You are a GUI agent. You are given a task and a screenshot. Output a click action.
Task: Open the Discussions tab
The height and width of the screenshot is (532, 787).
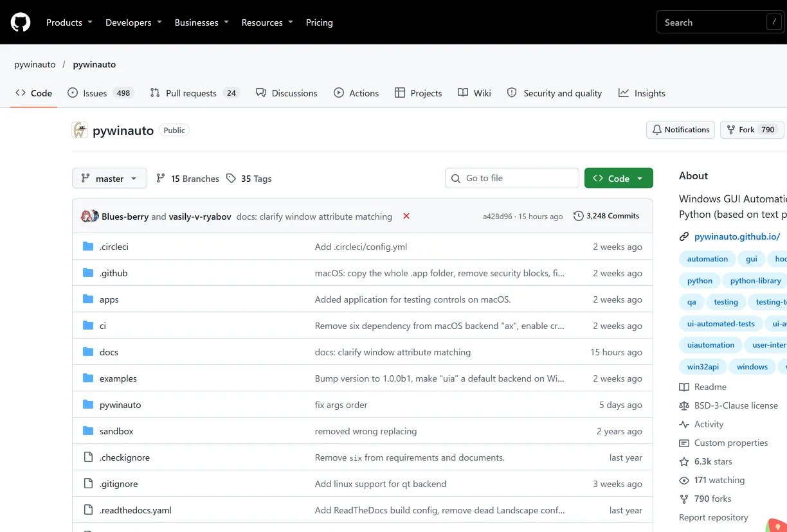pos(287,93)
